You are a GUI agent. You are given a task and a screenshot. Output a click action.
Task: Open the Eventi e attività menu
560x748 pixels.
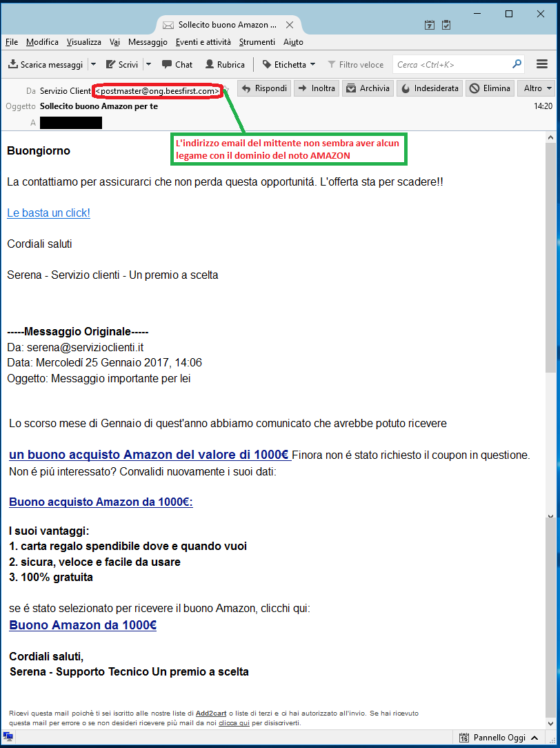point(203,42)
